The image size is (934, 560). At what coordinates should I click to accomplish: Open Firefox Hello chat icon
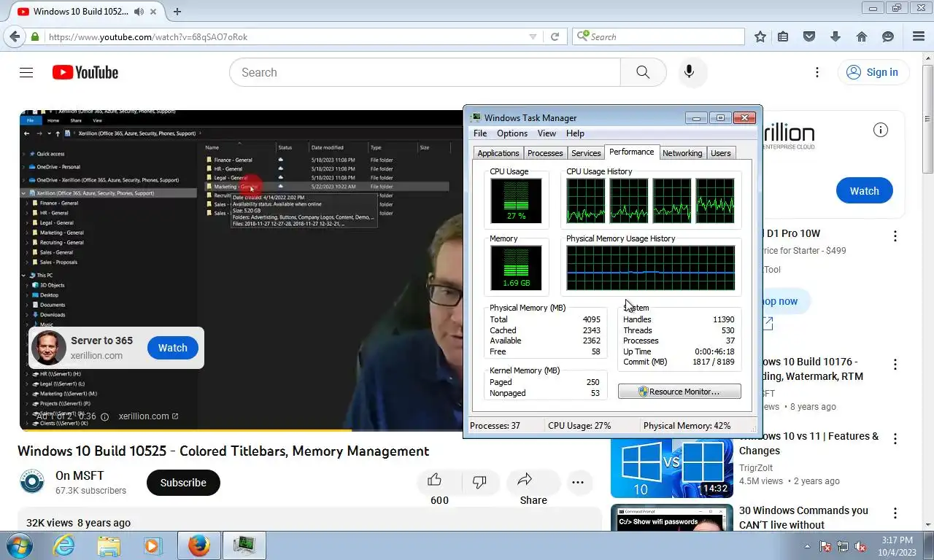[x=888, y=36]
